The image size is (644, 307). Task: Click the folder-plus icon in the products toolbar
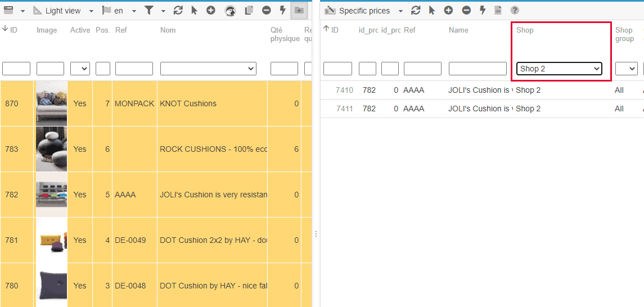click(x=299, y=11)
